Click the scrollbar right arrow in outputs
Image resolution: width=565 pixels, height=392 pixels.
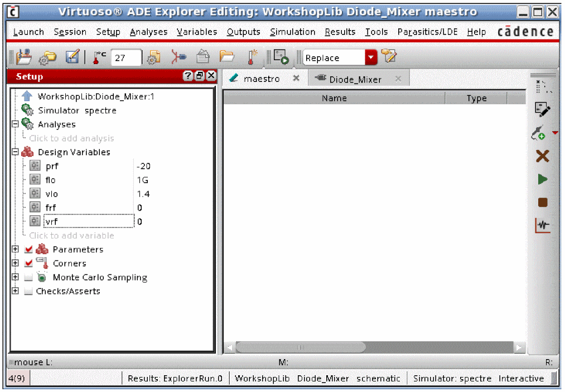pos(519,347)
